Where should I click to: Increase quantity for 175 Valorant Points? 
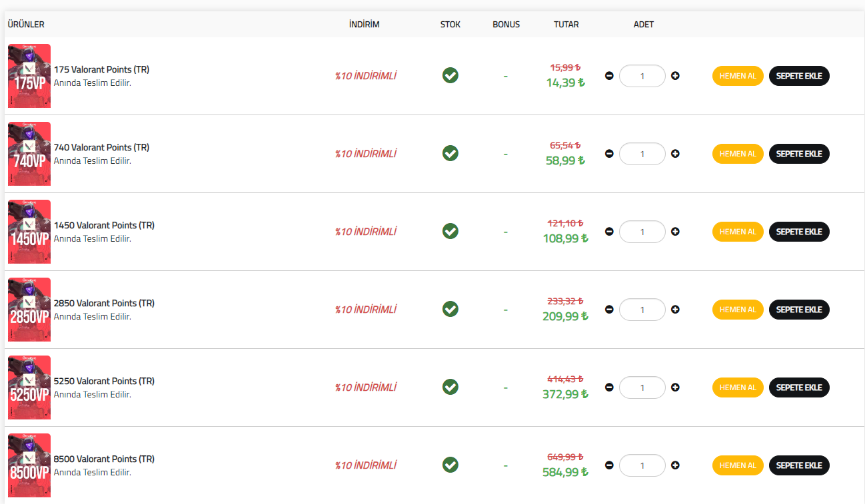point(675,76)
